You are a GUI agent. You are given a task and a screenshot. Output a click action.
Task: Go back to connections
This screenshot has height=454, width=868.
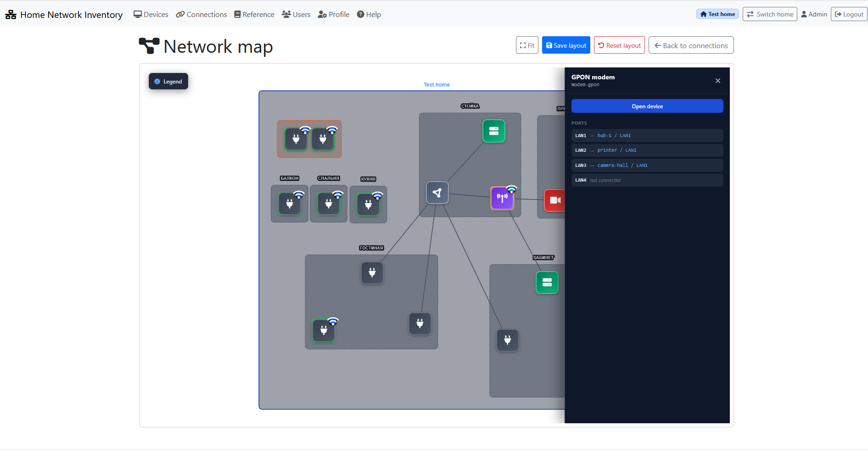pos(691,45)
